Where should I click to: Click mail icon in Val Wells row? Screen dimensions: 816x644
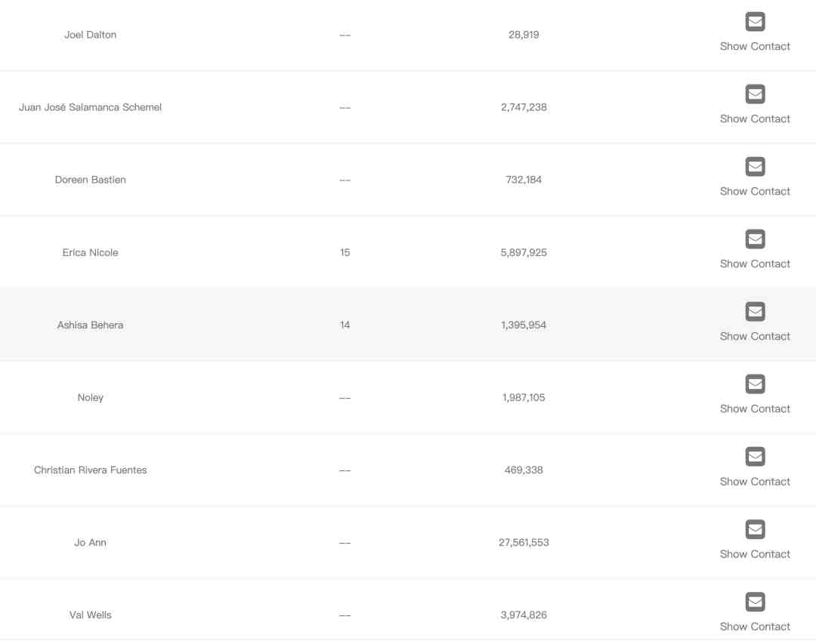755,602
